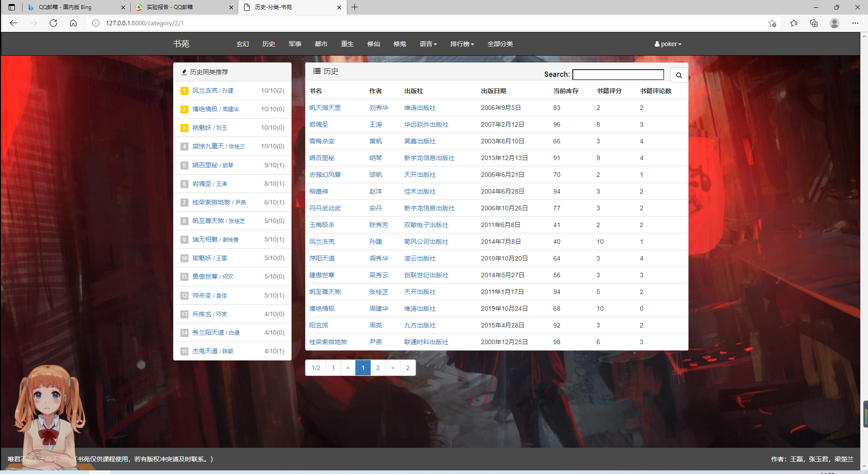
Task: Open the 都市 category
Action: [321, 44]
